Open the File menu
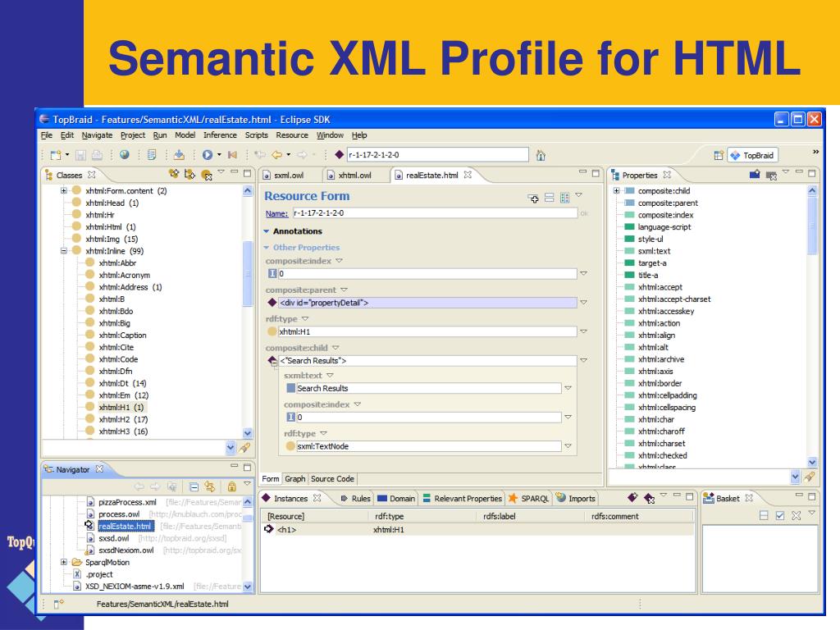 pos(47,135)
